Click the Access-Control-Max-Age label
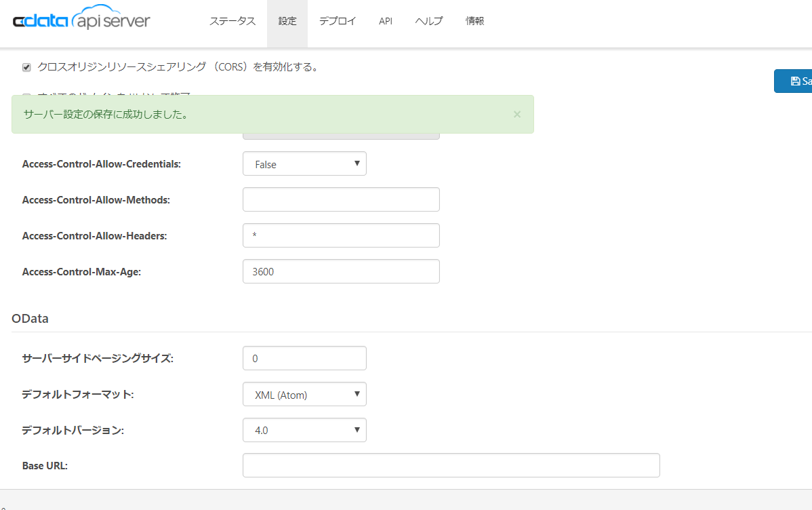Image resolution: width=812 pixels, height=510 pixels. click(81, 271)
